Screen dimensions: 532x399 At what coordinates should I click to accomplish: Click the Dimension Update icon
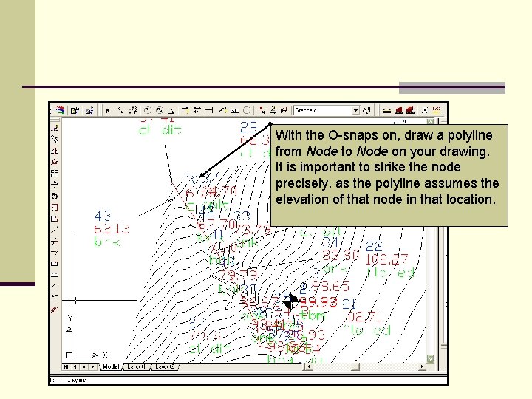284,110
